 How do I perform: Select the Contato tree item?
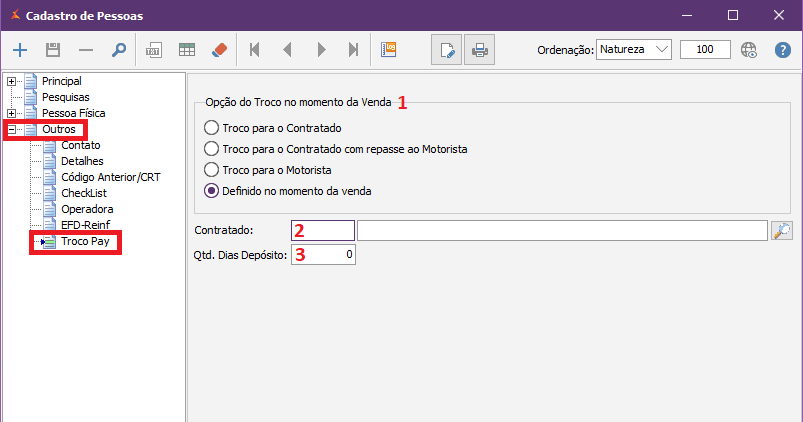pyautogui.click(x=80, y=145)
